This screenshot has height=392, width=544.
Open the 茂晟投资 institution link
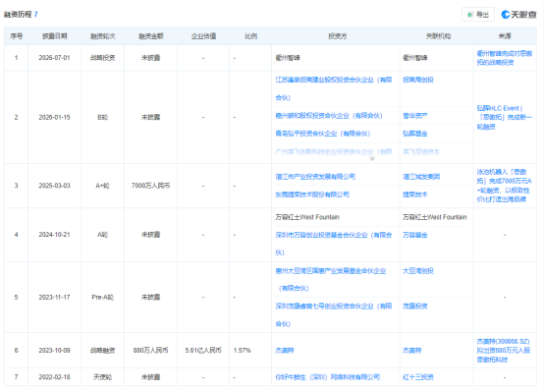pos(415,307)
